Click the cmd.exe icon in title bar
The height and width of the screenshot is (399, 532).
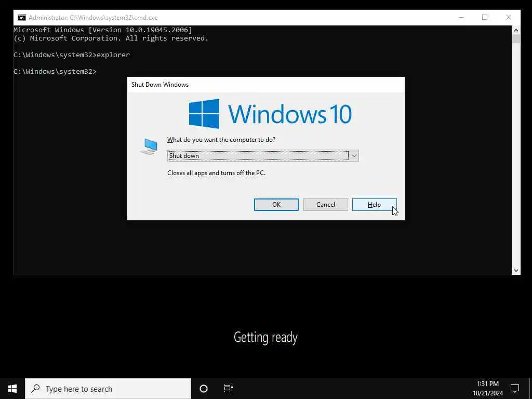(x=22, y=18)
